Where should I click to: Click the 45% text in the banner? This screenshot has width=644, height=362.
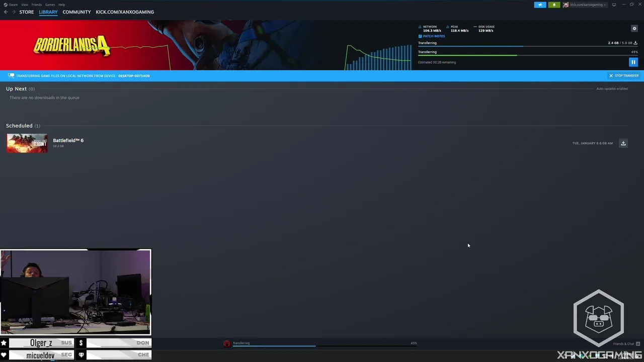(634, 52)
